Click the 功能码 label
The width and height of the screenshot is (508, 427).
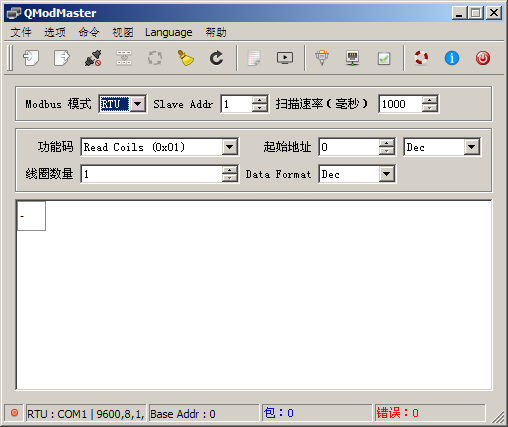tap(55, 147)
